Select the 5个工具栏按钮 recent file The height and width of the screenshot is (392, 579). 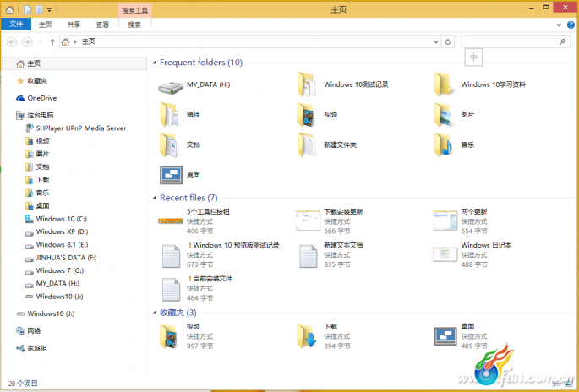194,221
